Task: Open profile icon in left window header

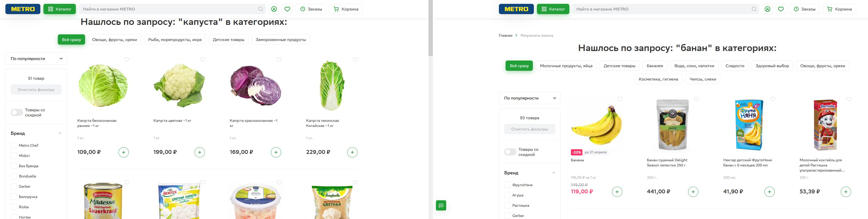Action: (x=274, y=9)
